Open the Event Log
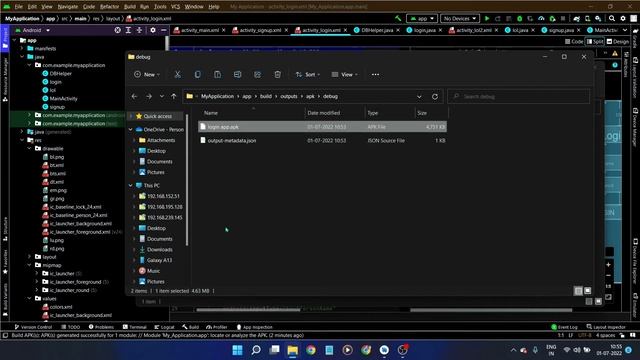Image resolution: width=640 pixels, height=360 pixels. [x=564, y=327]
